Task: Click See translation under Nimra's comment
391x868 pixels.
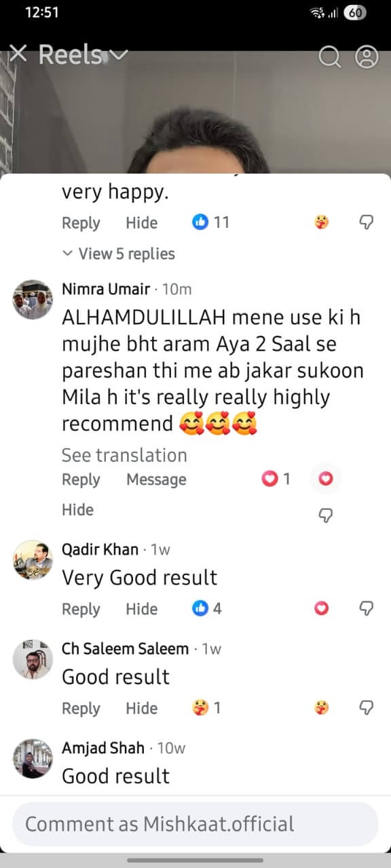Action: 124,455
